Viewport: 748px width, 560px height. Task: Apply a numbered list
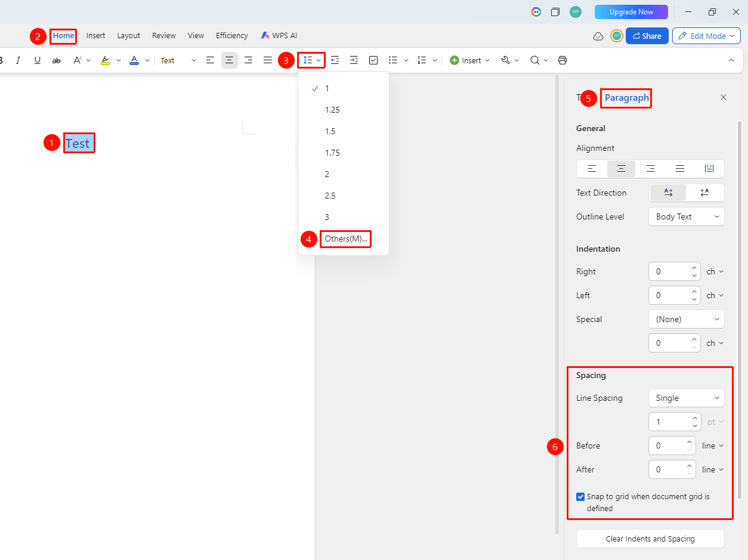pos(422,60)
